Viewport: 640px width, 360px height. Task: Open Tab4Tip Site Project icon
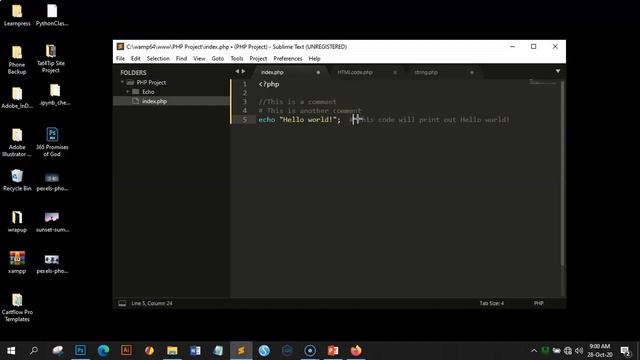point(51,59)
